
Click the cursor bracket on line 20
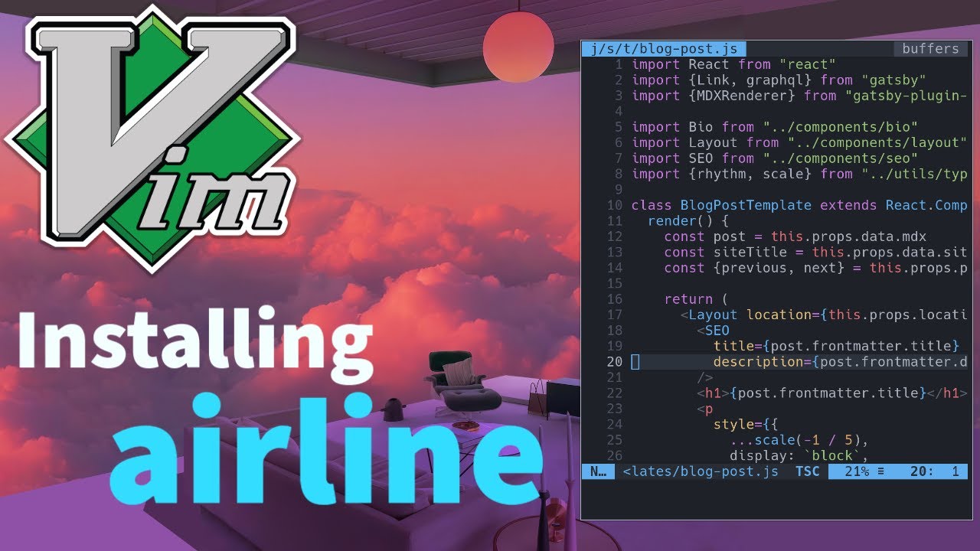point(634,361)
